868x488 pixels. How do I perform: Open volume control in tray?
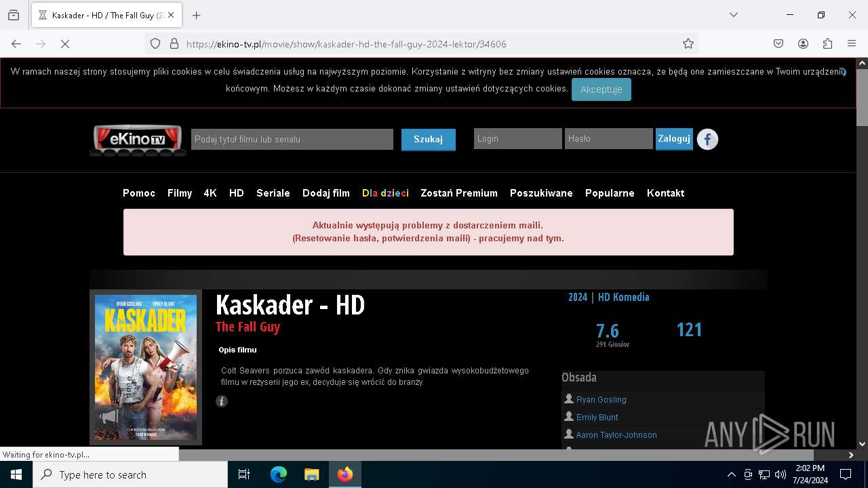tap(781, 474)
